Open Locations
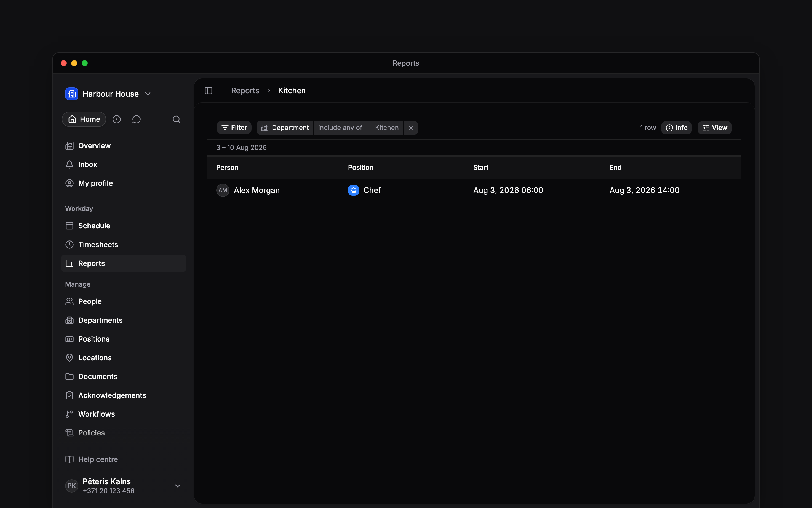Image resolution: width=812 pixels, height=508 pixels. coord(124,358)
